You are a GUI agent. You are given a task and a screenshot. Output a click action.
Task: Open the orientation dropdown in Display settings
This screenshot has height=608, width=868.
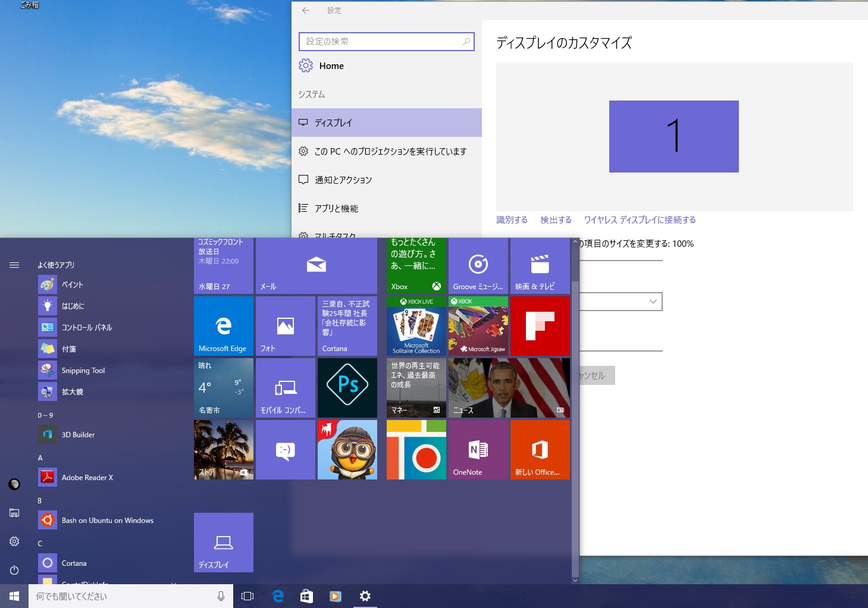pyautogui.click(x=621, y=302)
